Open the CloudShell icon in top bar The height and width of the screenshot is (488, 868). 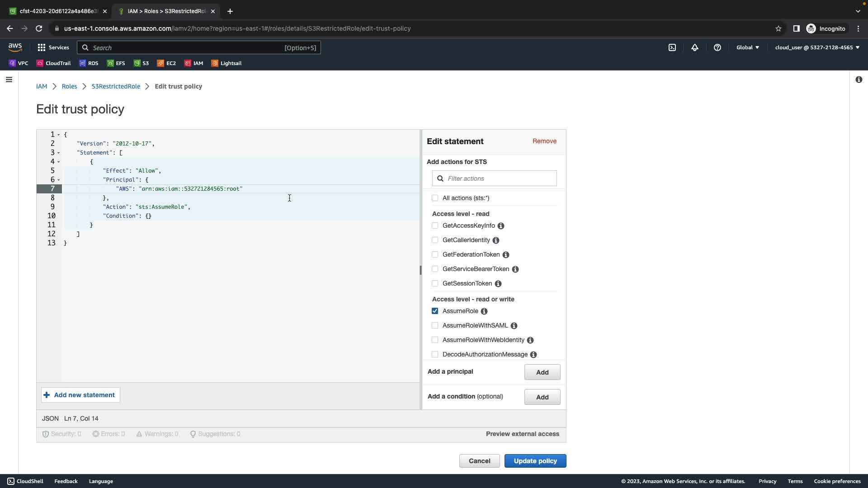point(672,47)
